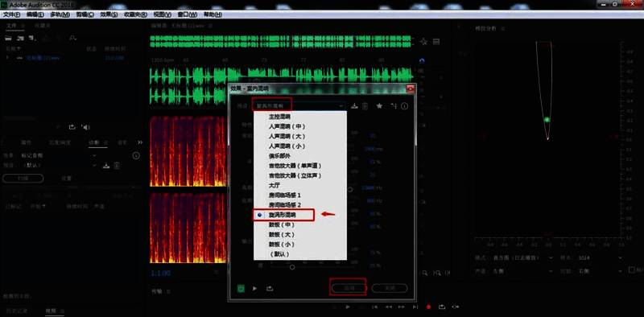The height and width of the screenshot is (317, 644).
Task: Toggle loop preview in reverb dialog
Action: click(270, 288)
